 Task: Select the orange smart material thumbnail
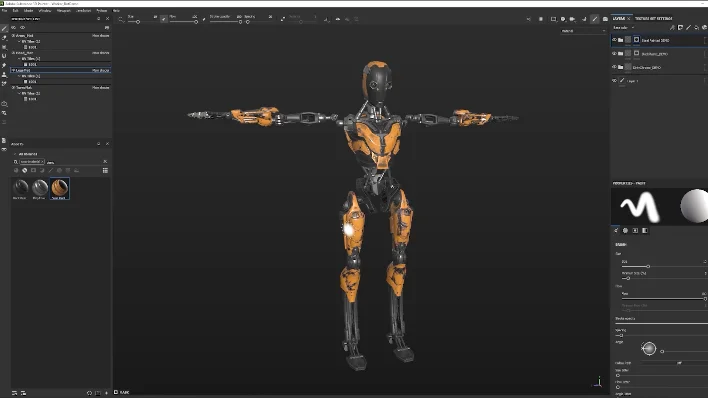point(59,188)
